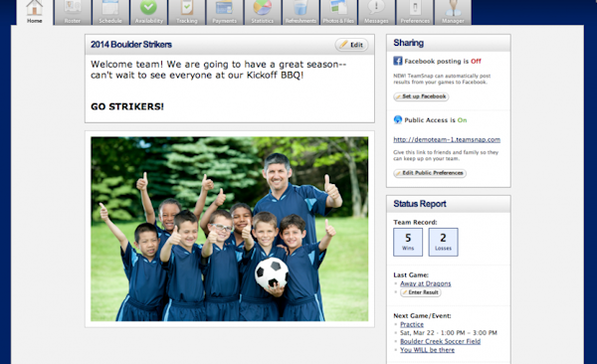Viewport: 597px width, 364px height.
Task: Switch to the Messages tab
Action: [377, 12]
